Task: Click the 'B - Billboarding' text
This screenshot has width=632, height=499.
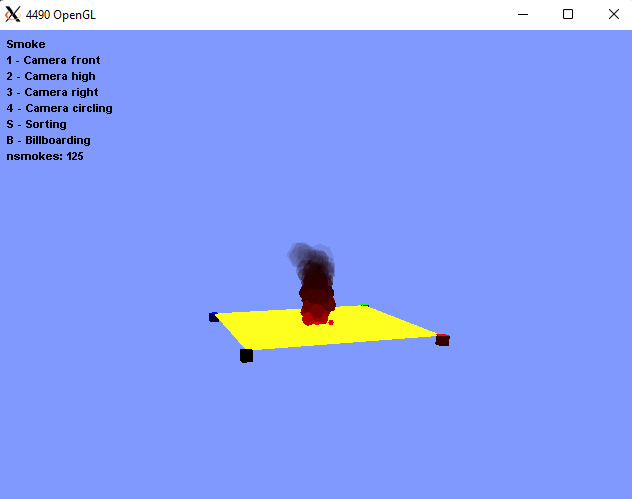Action: click(x=48, y=140)
